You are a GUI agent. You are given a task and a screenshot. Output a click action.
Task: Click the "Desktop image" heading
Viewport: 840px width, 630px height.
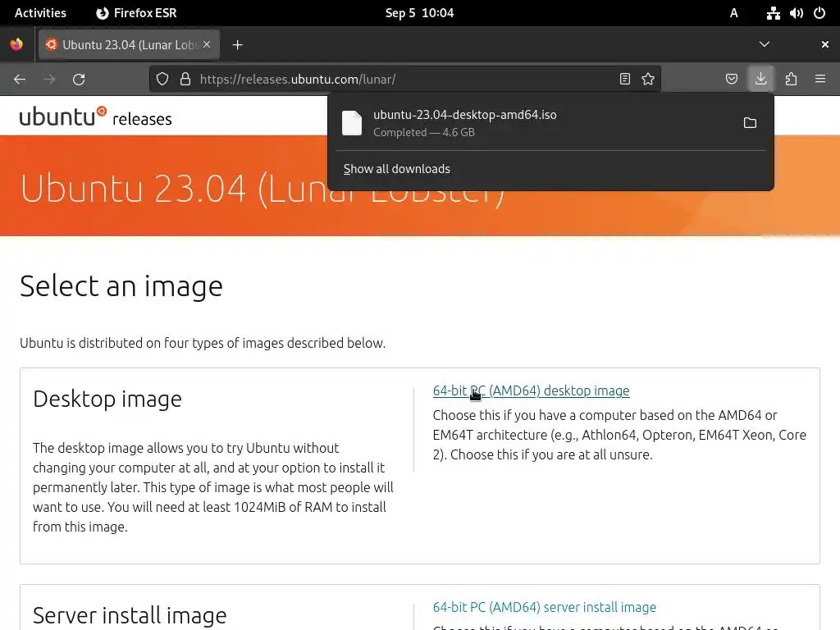(107, 399)
